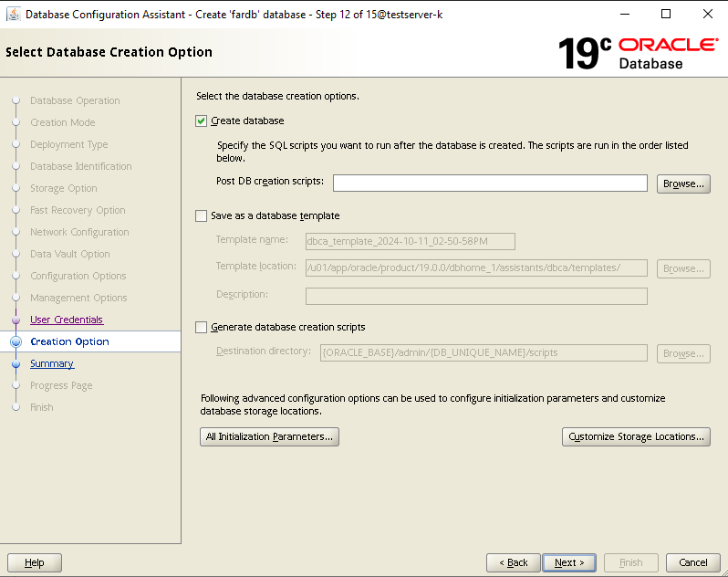Click the 'Destination directory:' label

click(x=264, y=351)
